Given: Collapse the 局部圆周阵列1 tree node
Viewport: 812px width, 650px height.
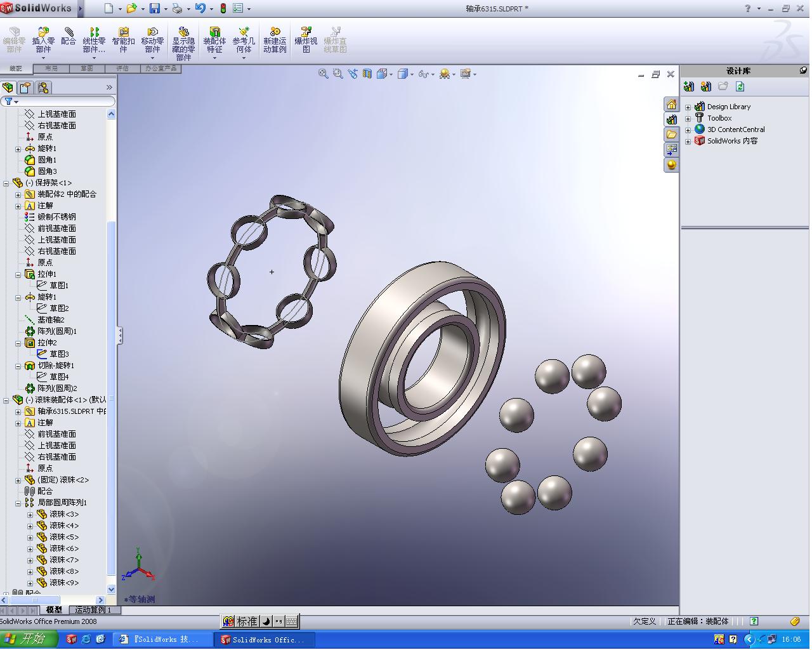Looking at the screenshot, I should (x=18, y=503).
